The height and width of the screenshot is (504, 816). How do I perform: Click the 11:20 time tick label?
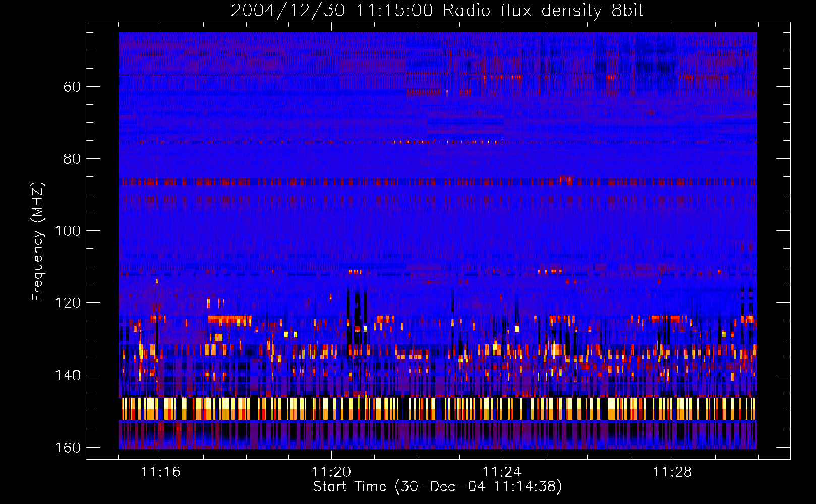tap(331, 472)
